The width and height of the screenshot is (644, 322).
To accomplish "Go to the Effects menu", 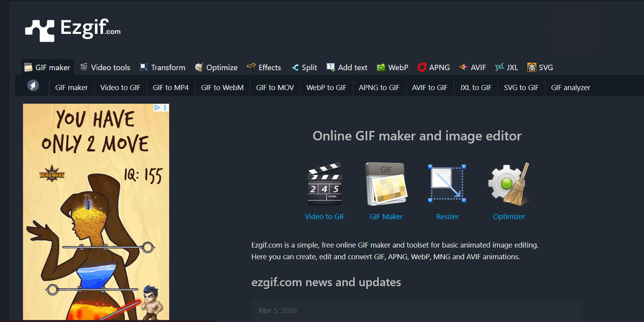I will point(264,67).
